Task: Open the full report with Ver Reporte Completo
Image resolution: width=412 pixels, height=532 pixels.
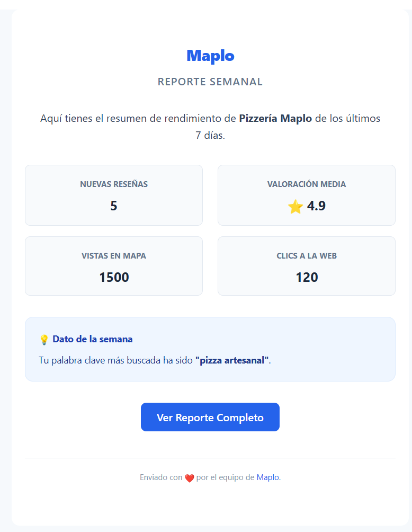Action: click(x=210, y=416)
